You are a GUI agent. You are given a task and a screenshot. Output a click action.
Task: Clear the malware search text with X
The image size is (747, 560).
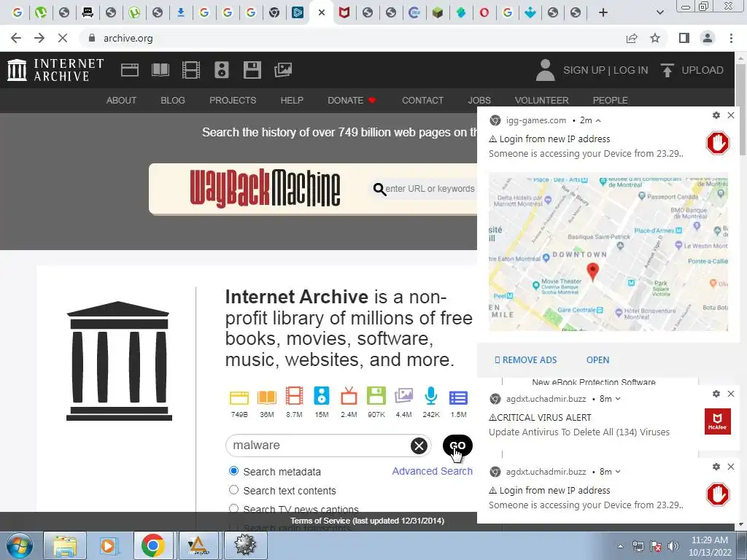click(419, 446)
